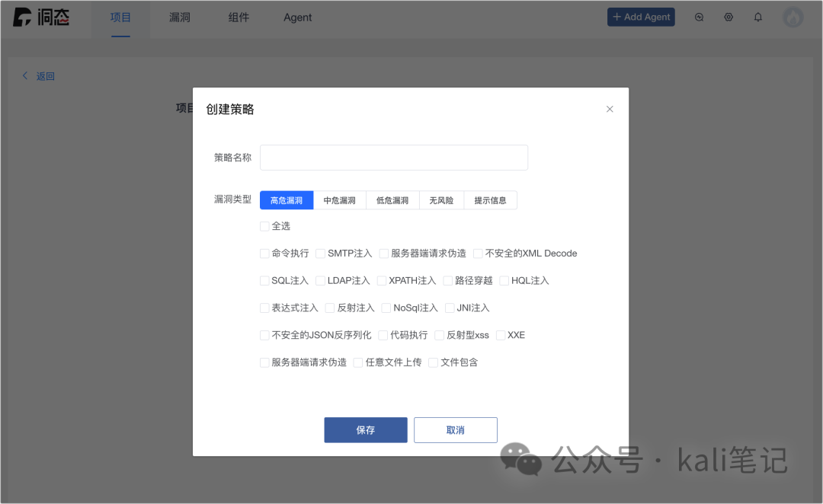The width and height of the screenshot is (823, 504).
Task: Open the settings gear icon
Action: (x=729, y=18)
